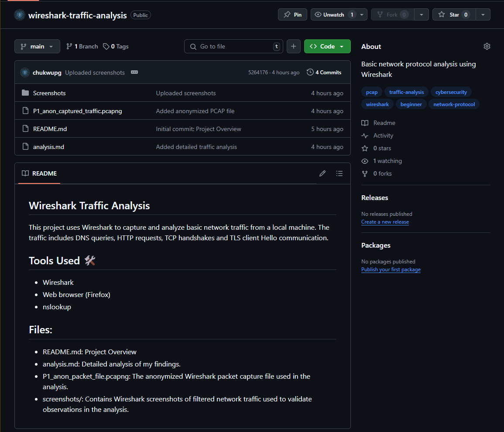Click the forks icon in About

364,174
